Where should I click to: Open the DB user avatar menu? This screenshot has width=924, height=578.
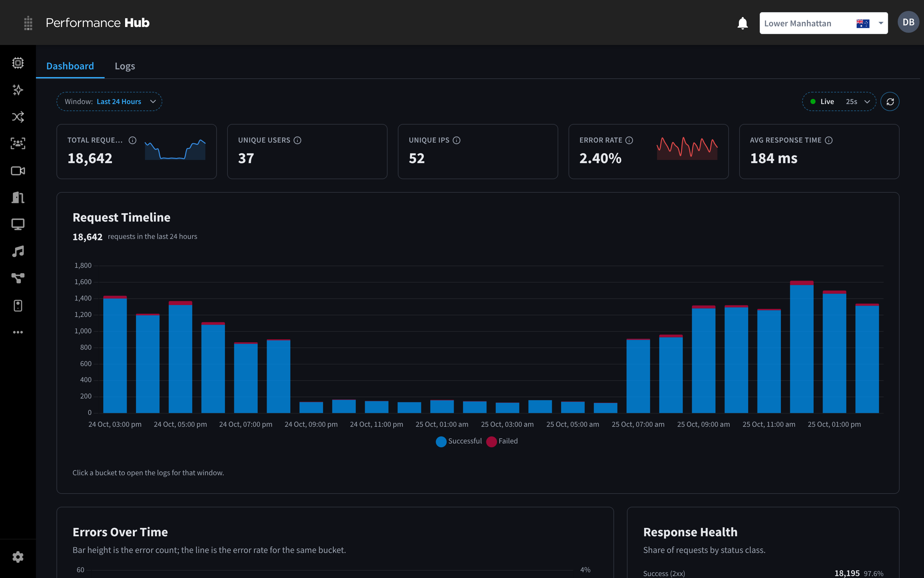click(908, 22)
